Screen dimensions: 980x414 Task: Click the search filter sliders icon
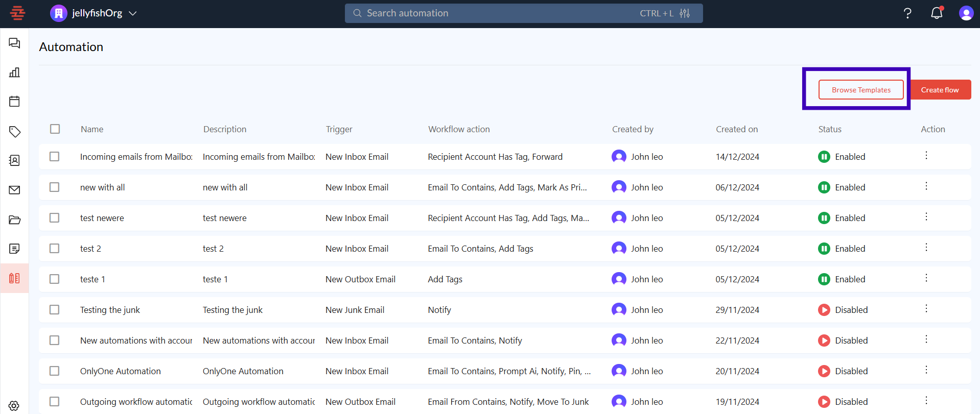coord(685,13)
